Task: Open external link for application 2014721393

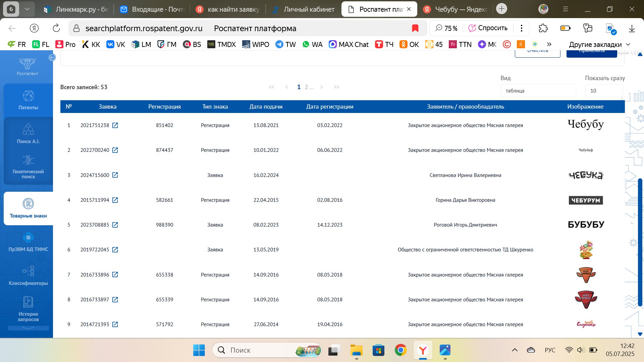Action: point(115,324)
